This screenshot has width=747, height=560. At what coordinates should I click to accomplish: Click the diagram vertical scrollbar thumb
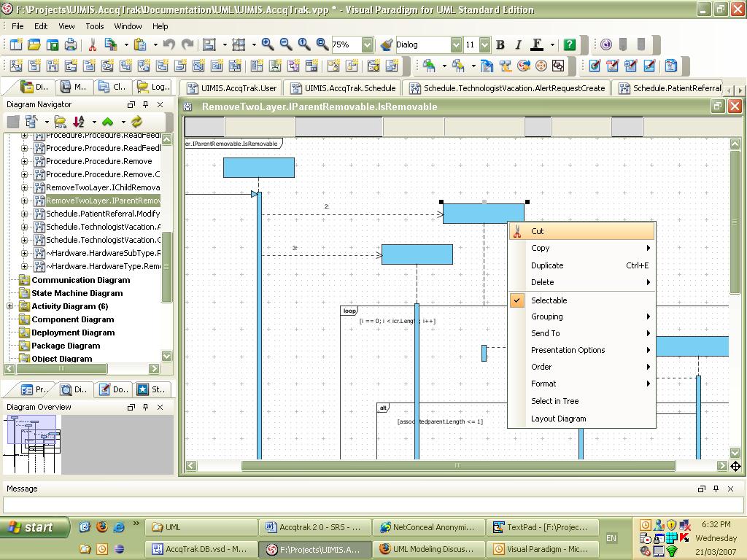[x=735, y=222]
